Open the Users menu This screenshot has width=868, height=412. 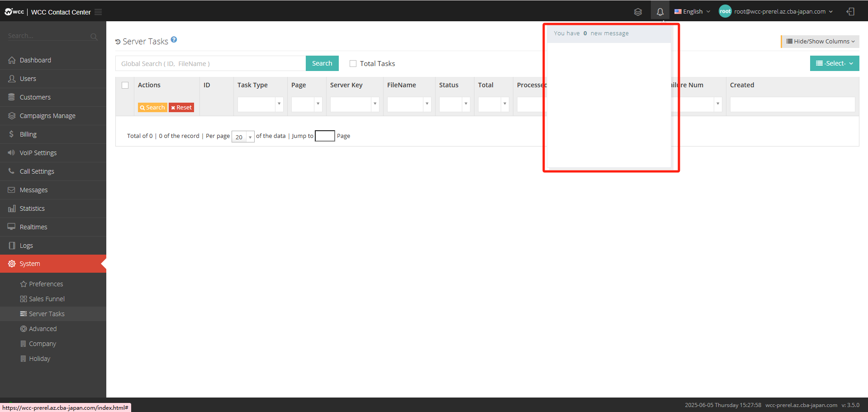(x=53, y=79)
